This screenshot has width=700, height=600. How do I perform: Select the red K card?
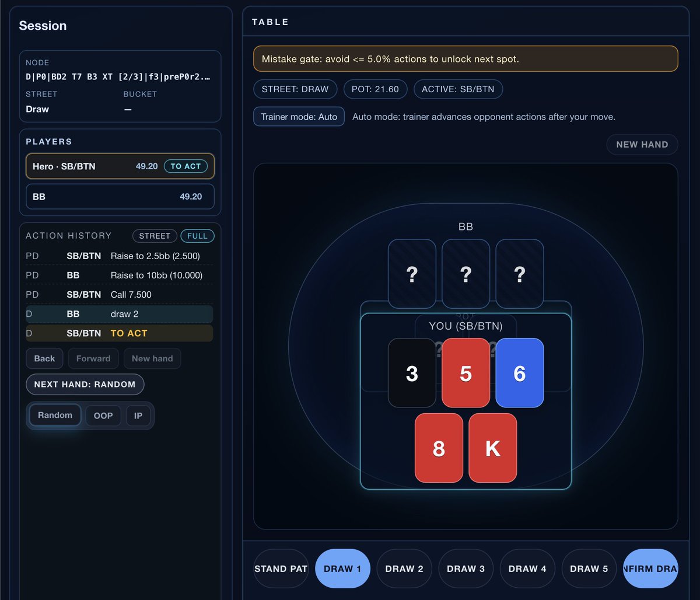point(493,448)
